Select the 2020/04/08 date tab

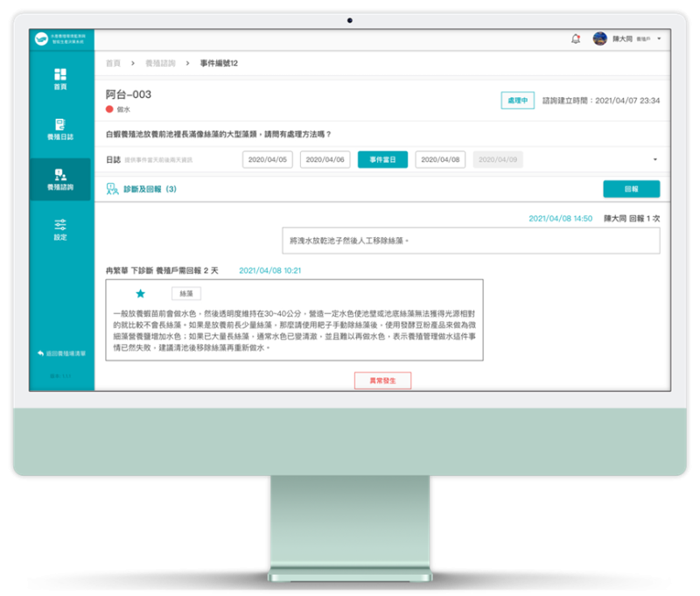440,159
